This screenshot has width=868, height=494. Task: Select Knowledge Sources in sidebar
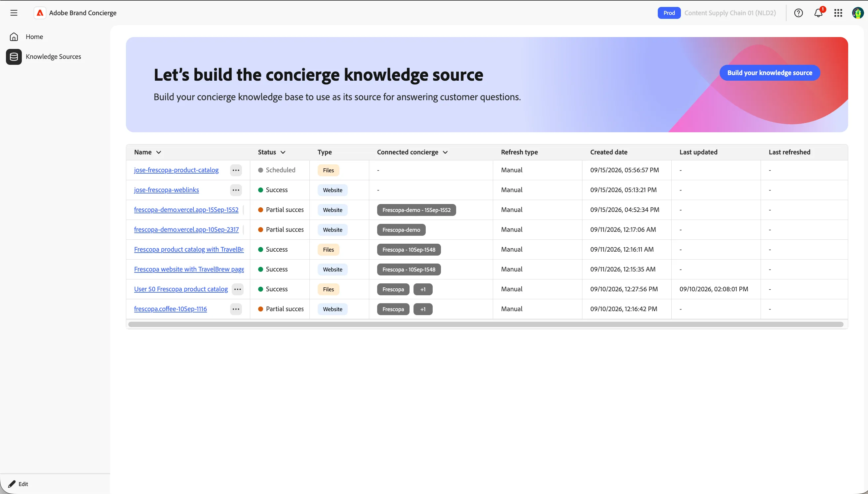tap(53, 57)
